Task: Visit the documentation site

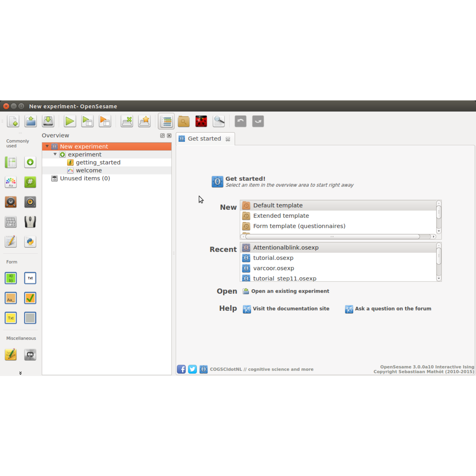Action: (x=291, y=309)
